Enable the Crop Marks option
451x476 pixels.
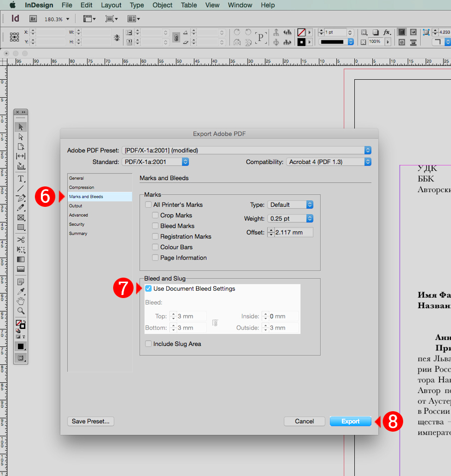coord(156,215)
